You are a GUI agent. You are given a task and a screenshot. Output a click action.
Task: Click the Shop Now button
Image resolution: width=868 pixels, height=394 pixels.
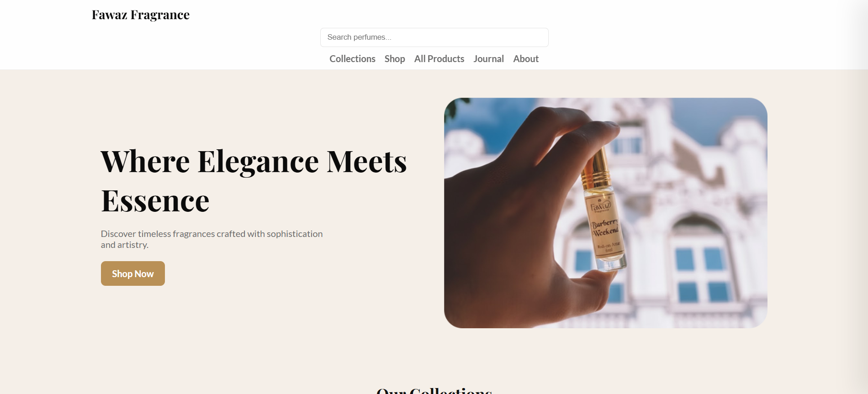tap(133, 273)
